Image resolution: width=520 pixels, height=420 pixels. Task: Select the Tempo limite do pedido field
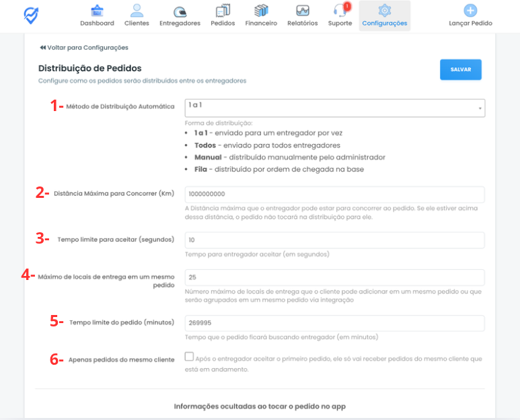pos(334,323)
